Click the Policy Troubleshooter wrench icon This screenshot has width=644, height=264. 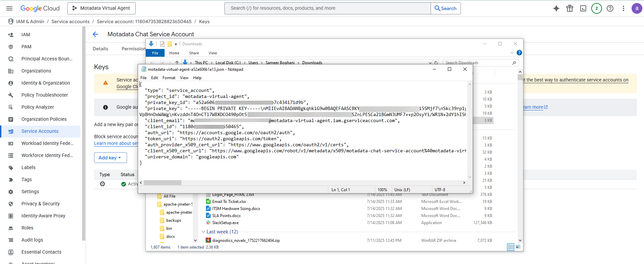[11, 95]
